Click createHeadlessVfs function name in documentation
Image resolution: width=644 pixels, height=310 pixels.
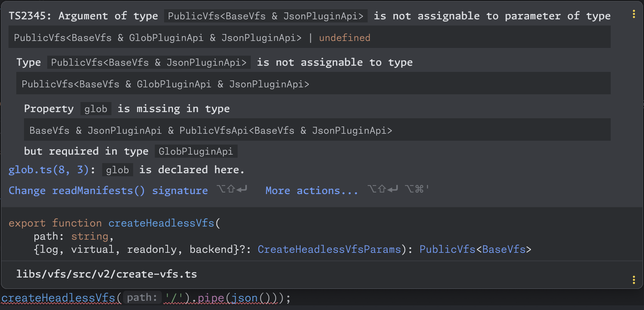161,223
